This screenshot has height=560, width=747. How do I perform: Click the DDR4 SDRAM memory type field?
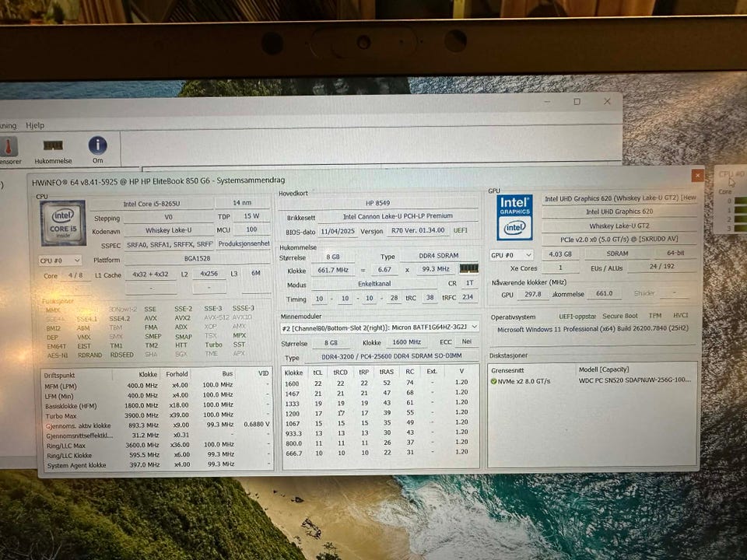(439, 256)
